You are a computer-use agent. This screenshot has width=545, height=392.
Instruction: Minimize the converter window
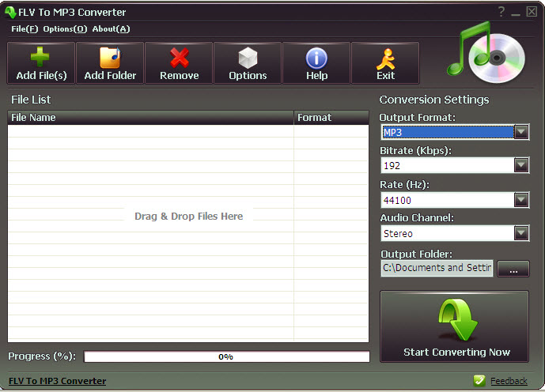[x=516, y=13]
